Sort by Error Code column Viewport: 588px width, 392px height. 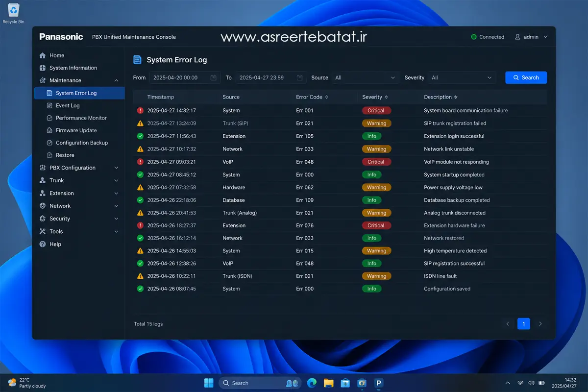[312, 97]
